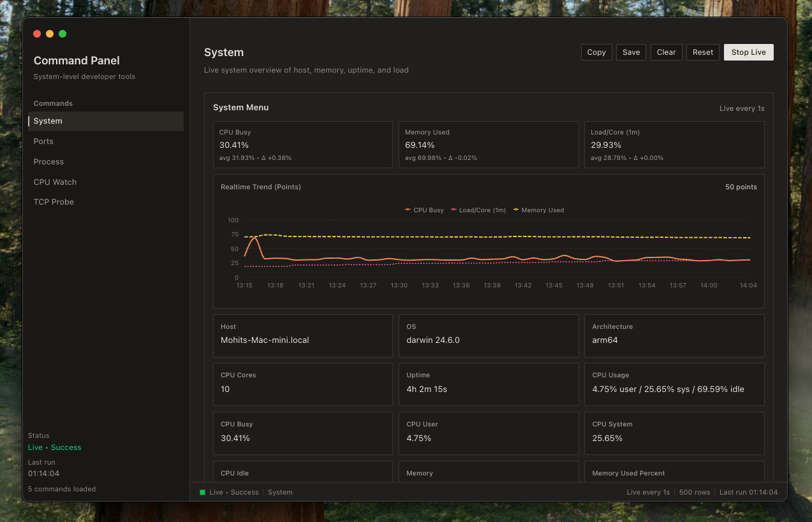Viewport: 812px width, 522px height.
Task: Click the Save button
Action: (631, 52)
